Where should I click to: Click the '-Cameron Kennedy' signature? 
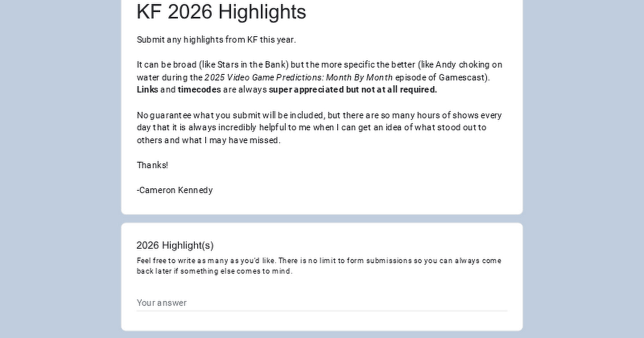pyautogui.click(x=175, y=190)
